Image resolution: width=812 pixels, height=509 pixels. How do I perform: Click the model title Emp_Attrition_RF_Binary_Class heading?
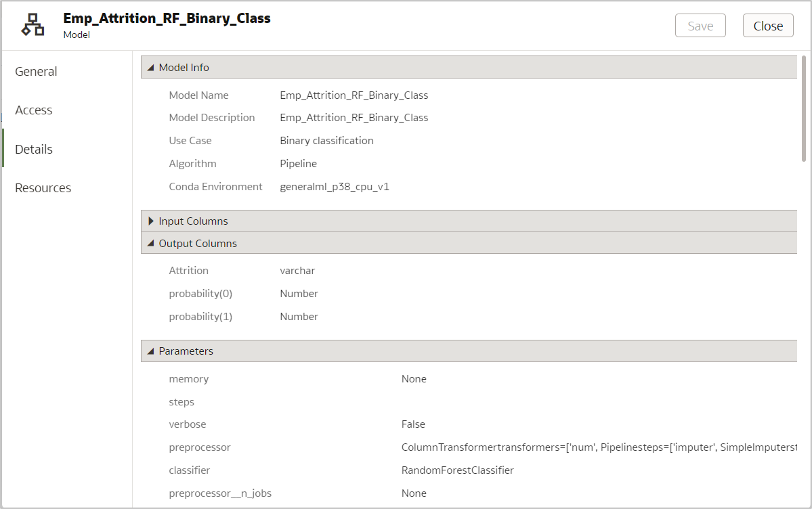tap(167, 19)
